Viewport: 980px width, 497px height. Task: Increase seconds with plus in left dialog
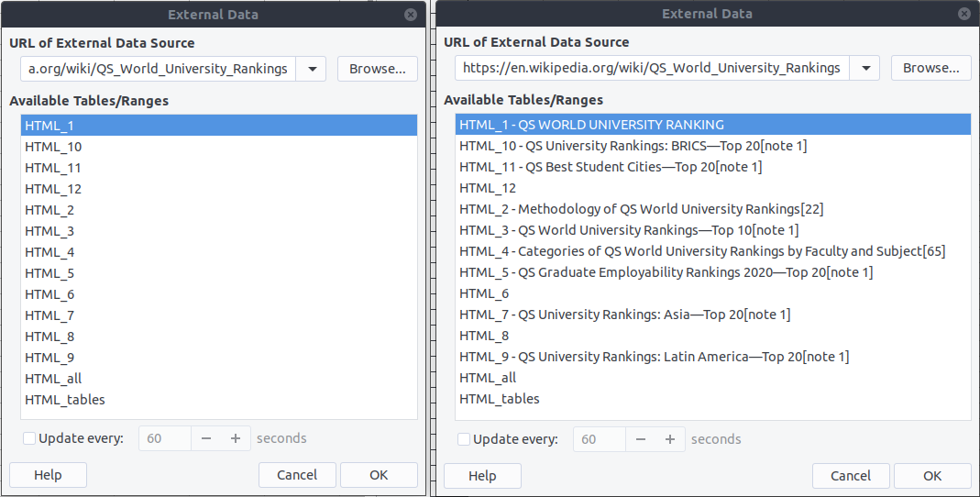(236, 439)
